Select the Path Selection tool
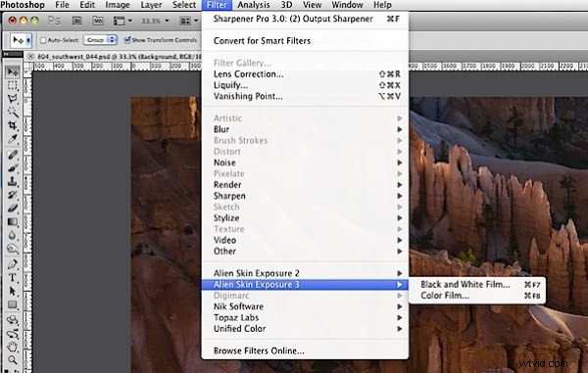This screenshot has height=373, width=588. pyautogui.click(x=13, y=291)
